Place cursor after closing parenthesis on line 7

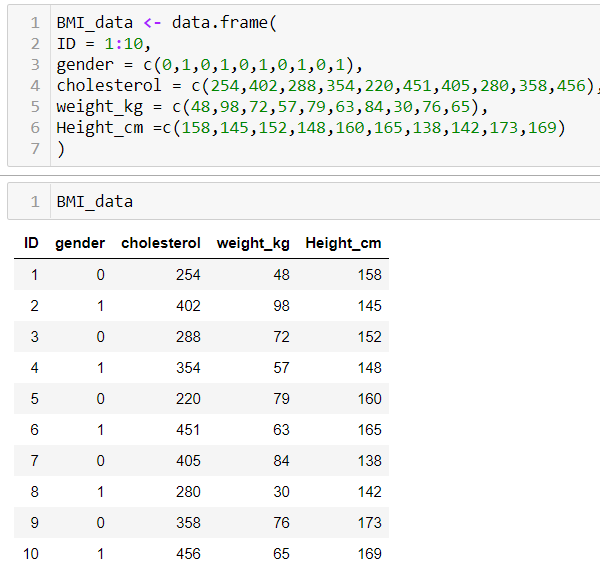click(65, 149)
